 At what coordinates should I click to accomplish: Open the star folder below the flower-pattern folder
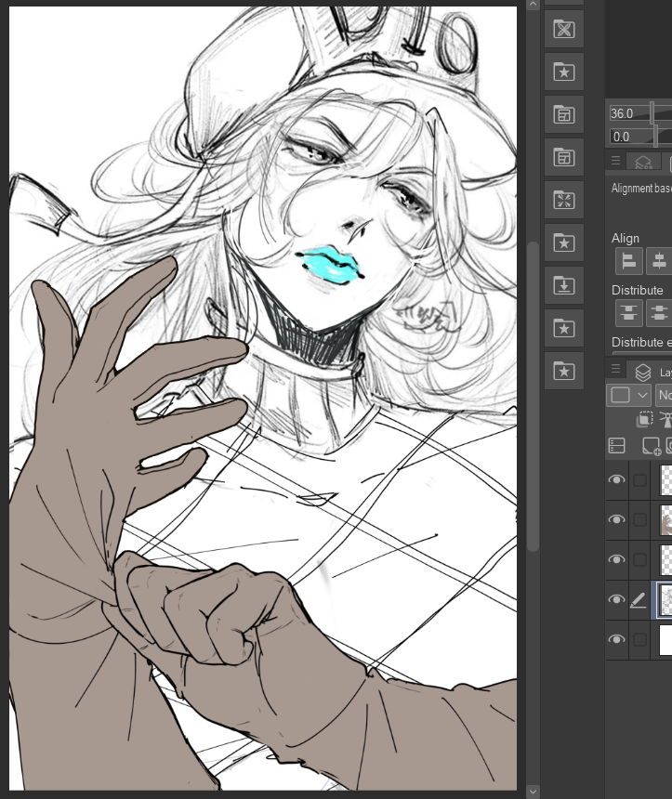pos(564,72)
